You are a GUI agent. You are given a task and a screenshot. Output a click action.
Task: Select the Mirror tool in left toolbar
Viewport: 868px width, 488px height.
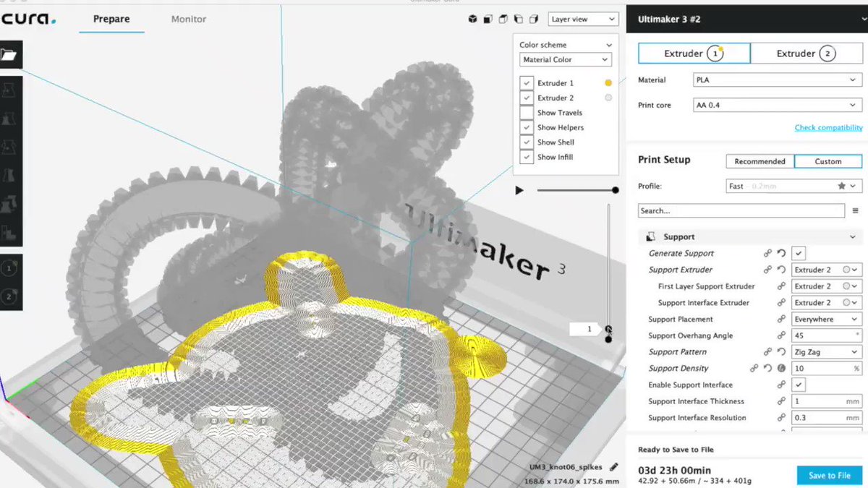9,176
